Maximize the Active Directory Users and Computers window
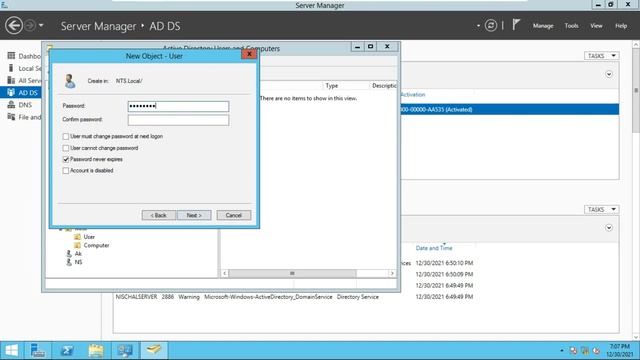This screenshot has height=360, width=640. click(x=371, y=47)
